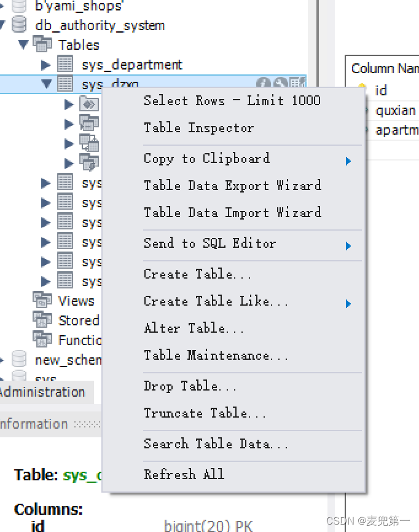
Task: Click the info icon on the sys_dzxq row
Action: 263,82
